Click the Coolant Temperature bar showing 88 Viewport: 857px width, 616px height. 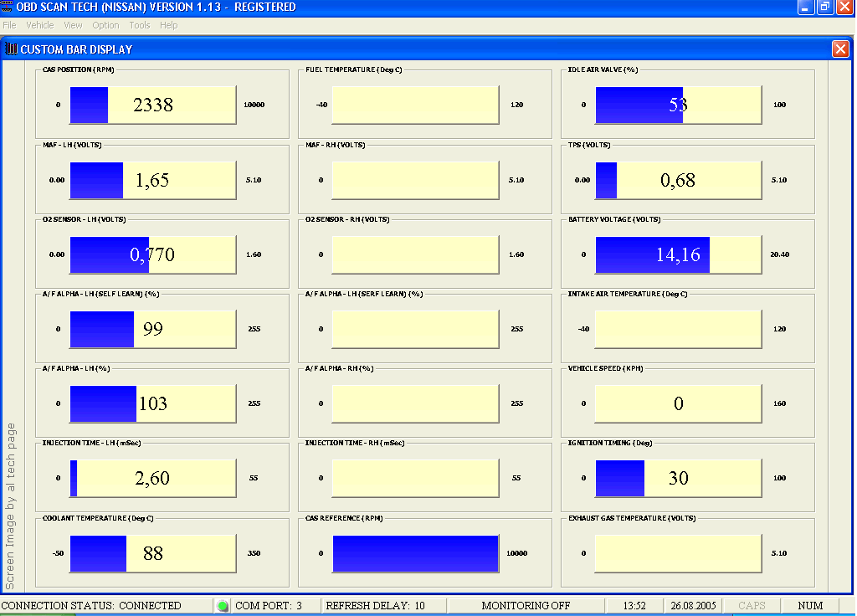tap(152, 553)
